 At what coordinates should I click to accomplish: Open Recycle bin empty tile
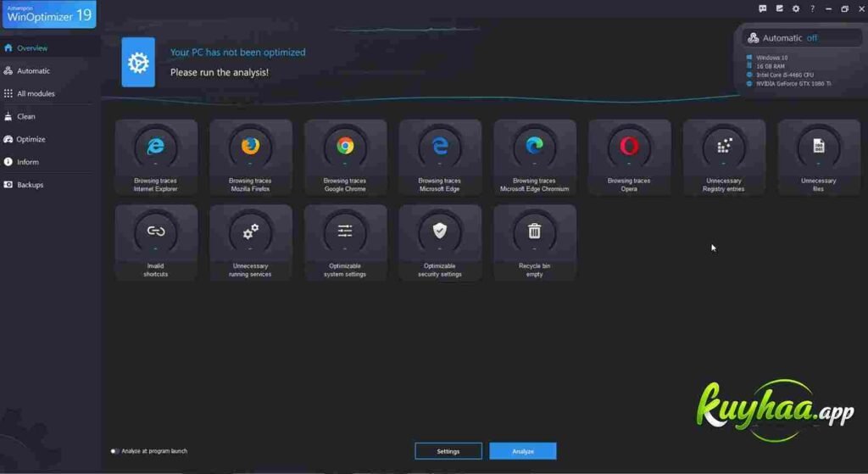pos(534,243)
